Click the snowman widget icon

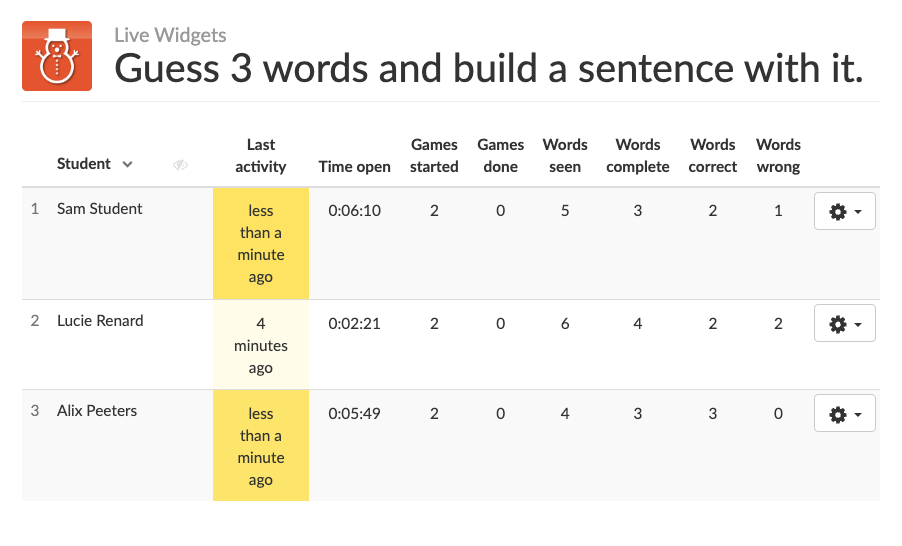click(57, 56)
